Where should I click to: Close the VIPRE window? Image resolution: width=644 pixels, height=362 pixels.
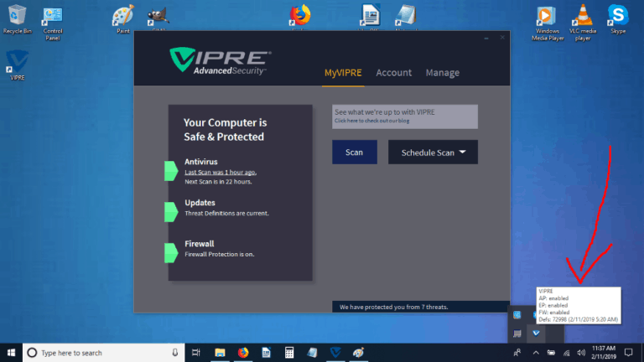pos(502,38)
